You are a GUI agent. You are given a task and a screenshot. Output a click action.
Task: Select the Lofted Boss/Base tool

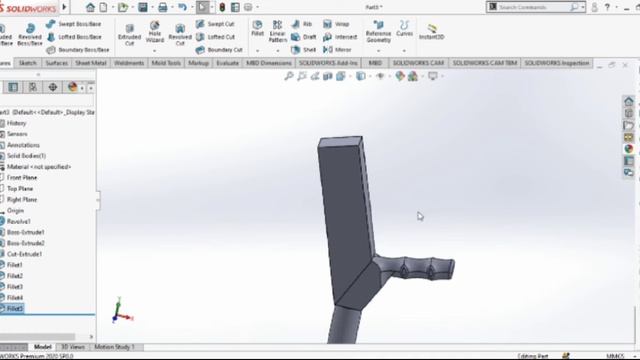pyautogui.click(x=74, y=37)
